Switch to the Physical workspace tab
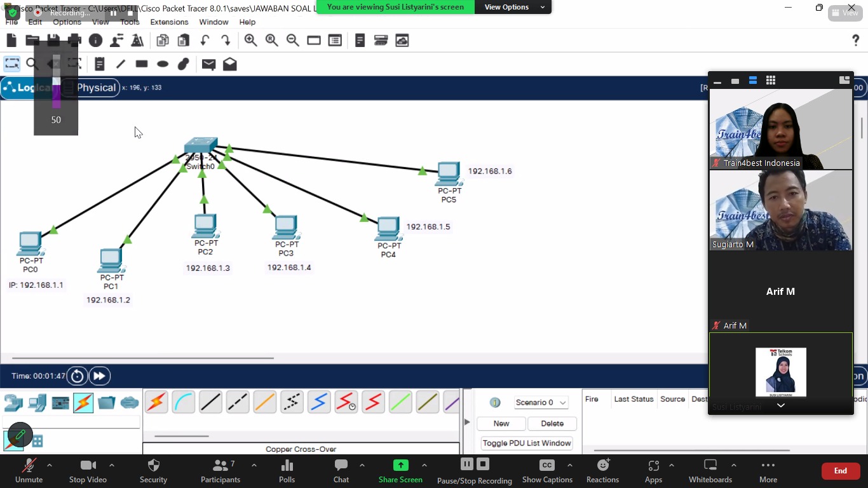The width and height of the screenshot is (868, 488). 96,88
